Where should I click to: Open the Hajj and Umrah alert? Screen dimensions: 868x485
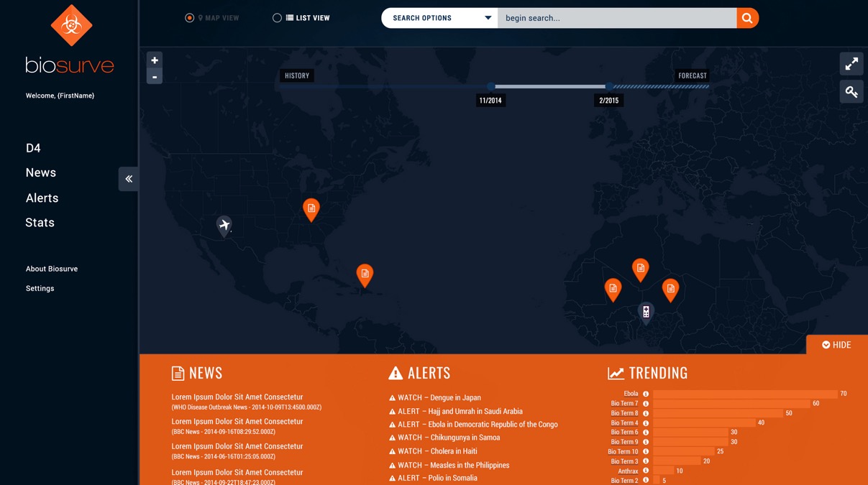pyautogui.click(x=456, y=412)
